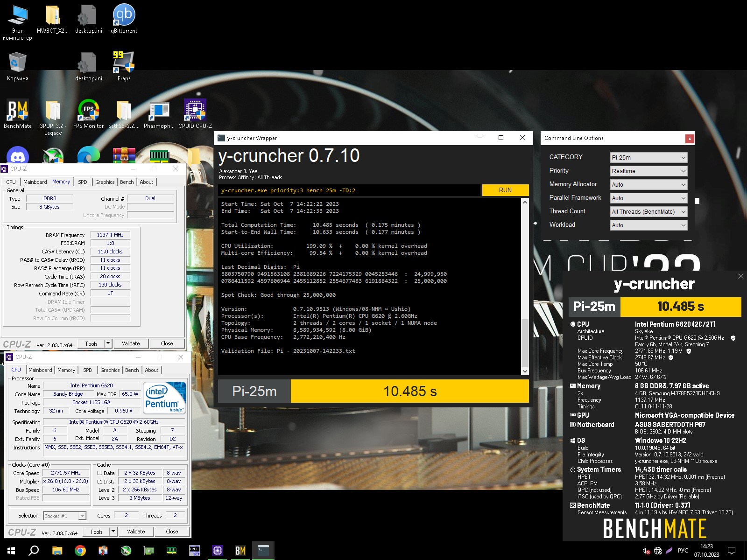This screenshot has width=747, height=560.
Task: Click y-cruncher output scrollbar up arrow
Action: point(525,202)
